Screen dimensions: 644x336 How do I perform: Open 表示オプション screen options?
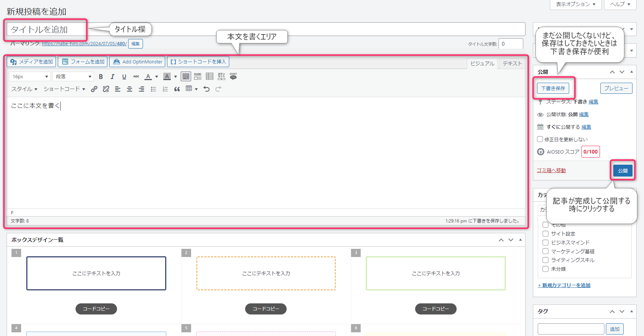pyautogui.click(x=575, y=4)
